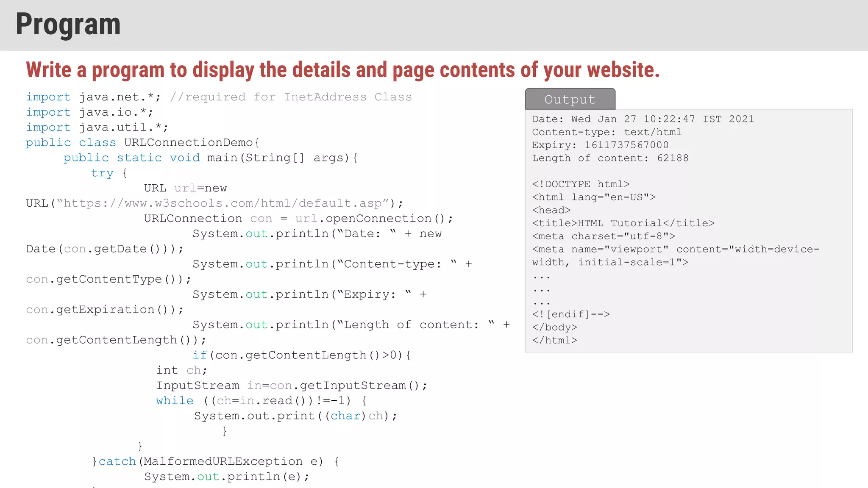Click 'InputStream in=con.getInputStream();' line
Viewport: 868px width, 488px height.
(x=292, y=385)
